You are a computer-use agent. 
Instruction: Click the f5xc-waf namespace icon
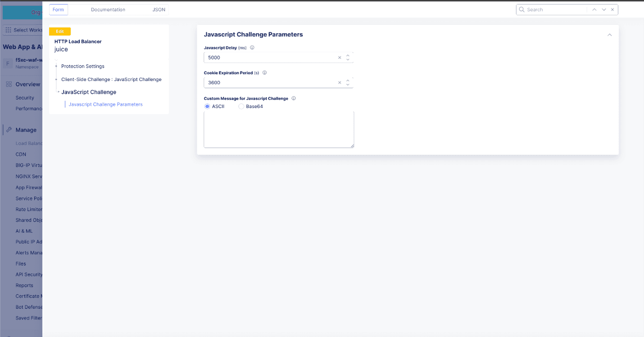pos(7,64)
